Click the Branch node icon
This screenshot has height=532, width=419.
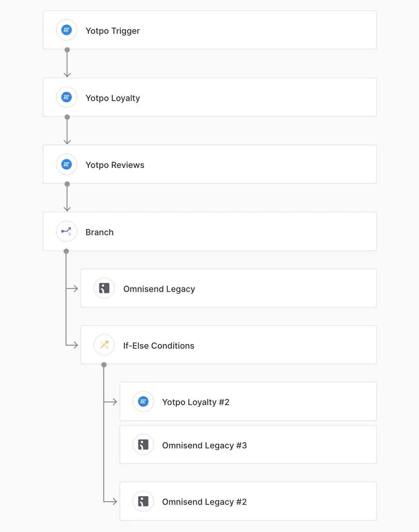(x=67, y=232)
